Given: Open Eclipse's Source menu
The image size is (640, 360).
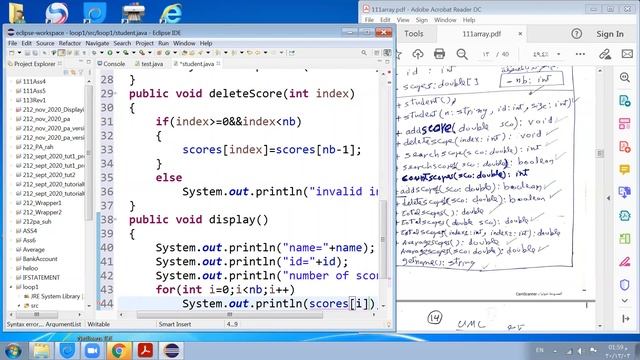Looking at the screenshot, I should coord(45,43).
